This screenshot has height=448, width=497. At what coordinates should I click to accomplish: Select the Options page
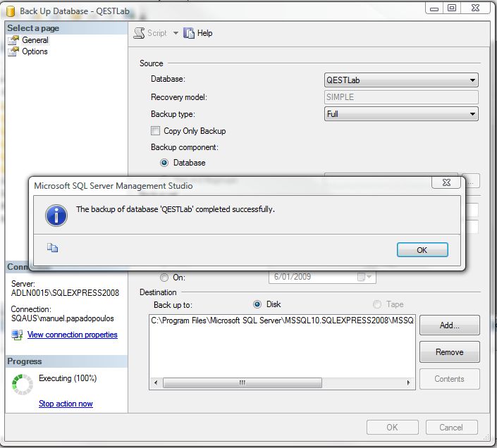(35, 51)
